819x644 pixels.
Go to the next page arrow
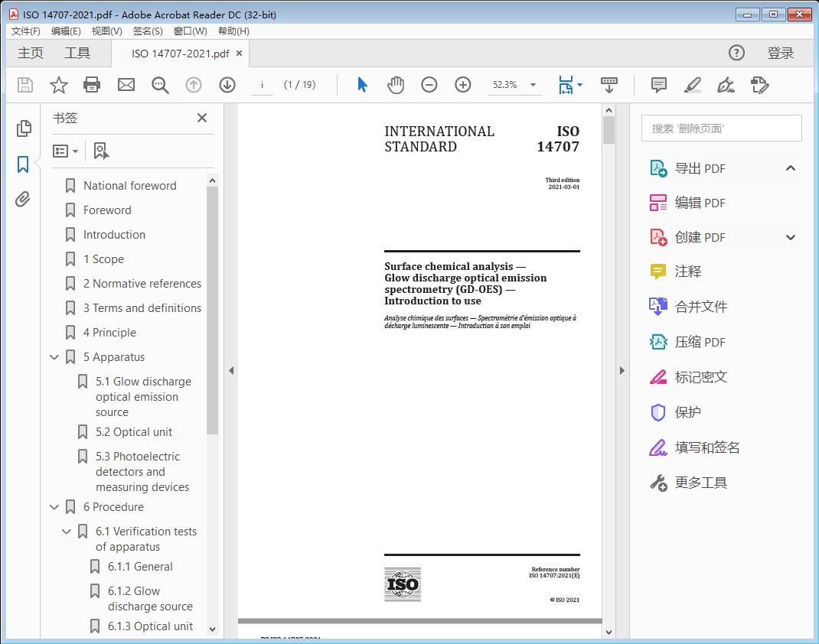pos(227,85)
